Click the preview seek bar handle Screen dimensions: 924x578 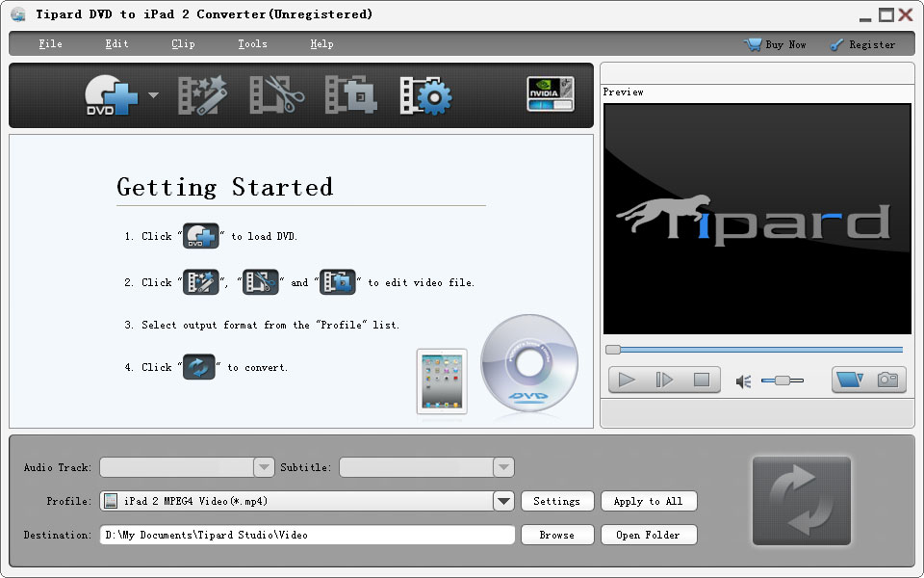(613, 350)
